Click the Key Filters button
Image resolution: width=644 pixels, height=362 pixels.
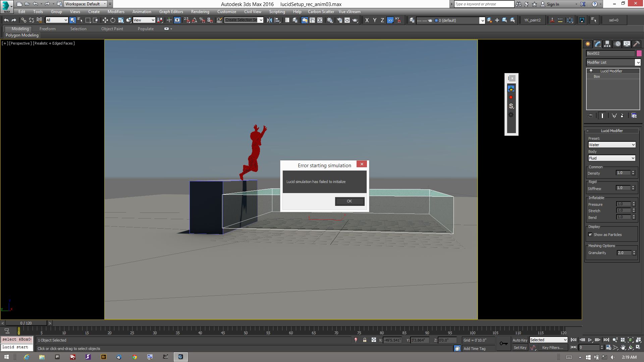point(552,348)
